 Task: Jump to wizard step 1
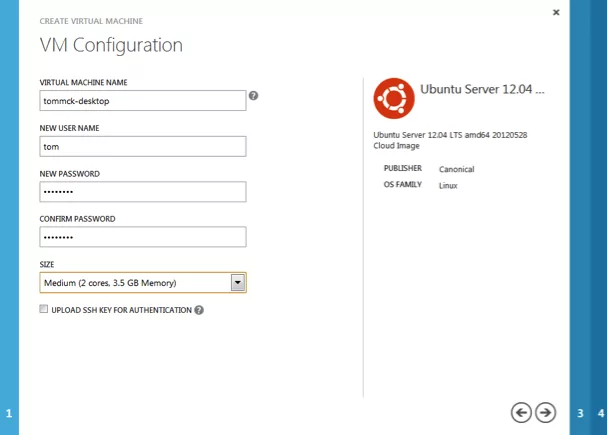point(9,413)
